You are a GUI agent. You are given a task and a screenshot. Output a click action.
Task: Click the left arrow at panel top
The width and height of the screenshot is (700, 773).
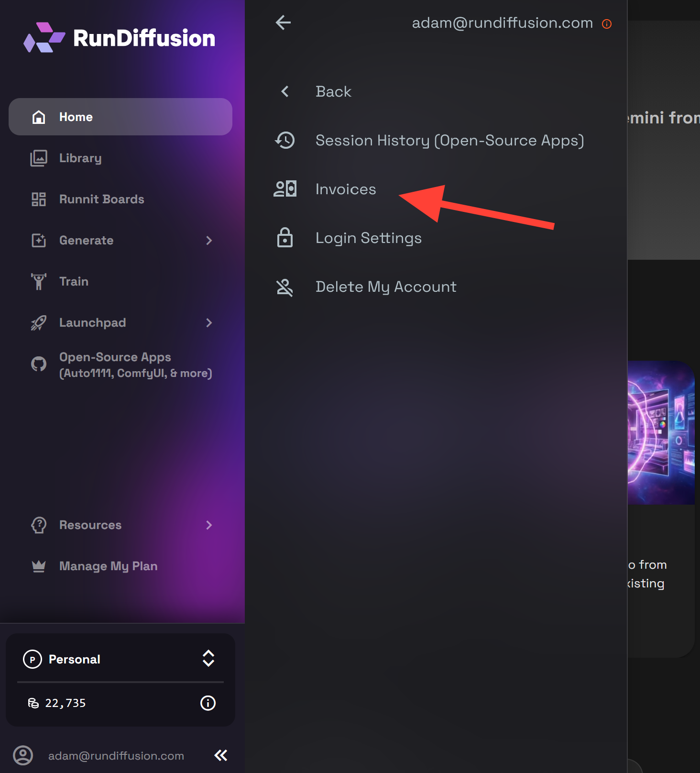coord(284,22)
